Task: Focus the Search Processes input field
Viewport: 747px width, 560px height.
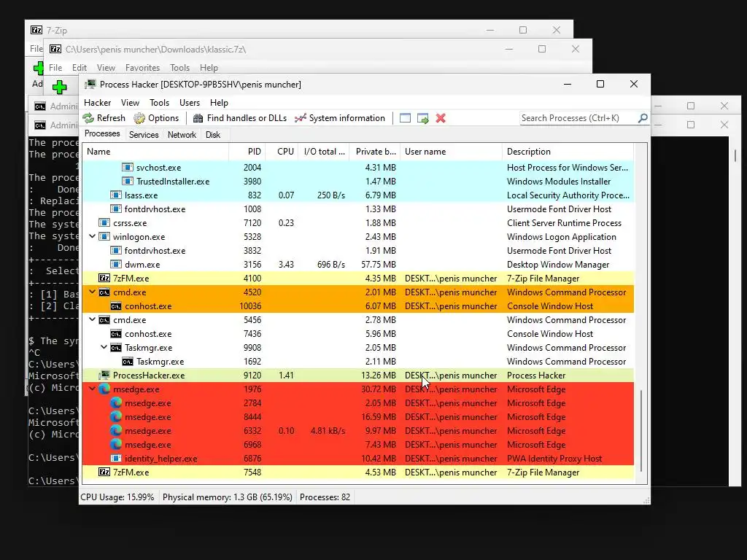Action: point(578,118)
